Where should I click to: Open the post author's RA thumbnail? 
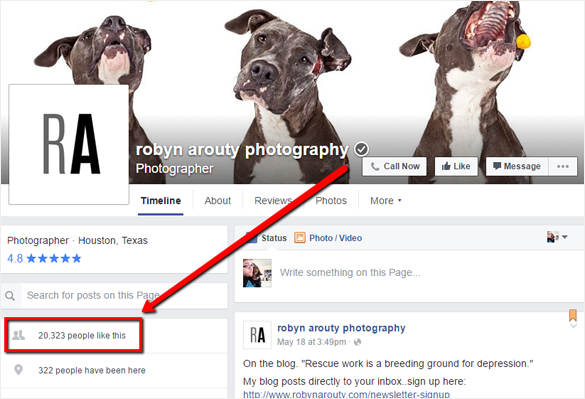tap(257, 335)
